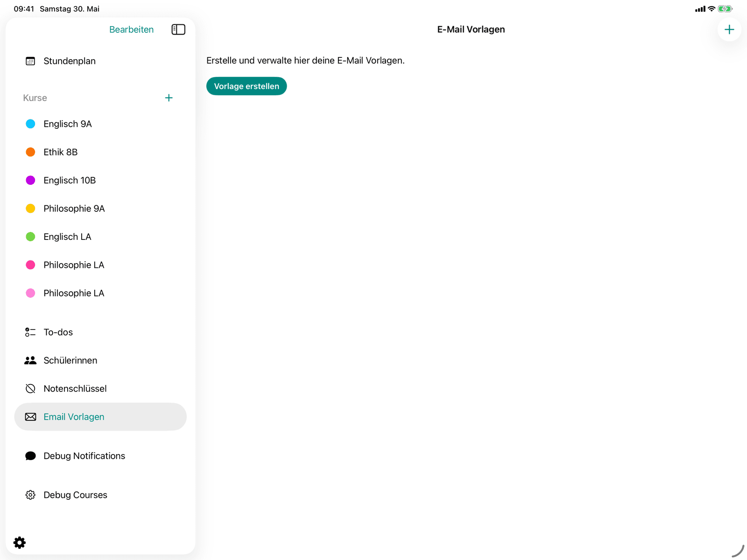Click the blue dot for Englisch 9A

coord(30,124)
